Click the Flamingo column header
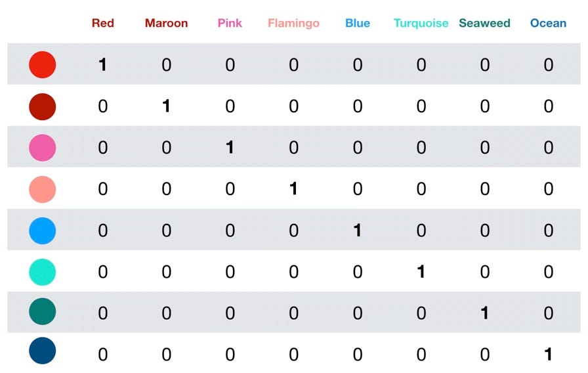 tap(293, 23)
